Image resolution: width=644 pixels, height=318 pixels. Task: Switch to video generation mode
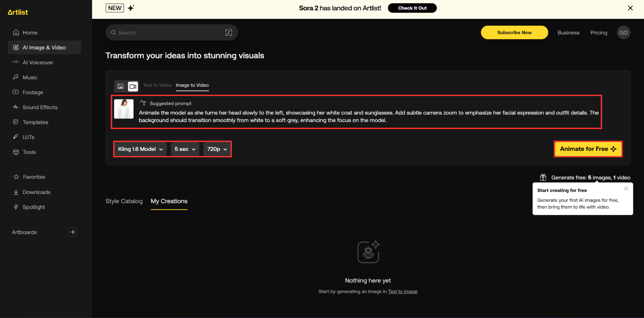pyautogui.click(x=133, y=86)
